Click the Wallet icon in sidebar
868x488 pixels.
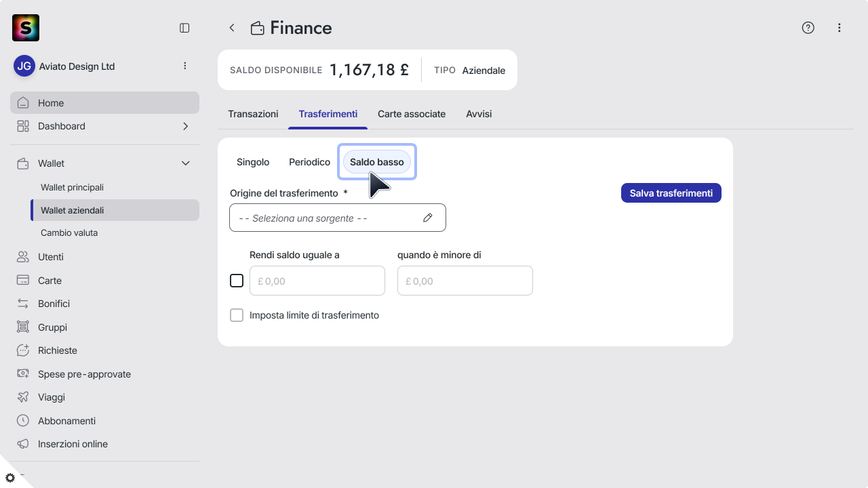click(x=23, y=163)
